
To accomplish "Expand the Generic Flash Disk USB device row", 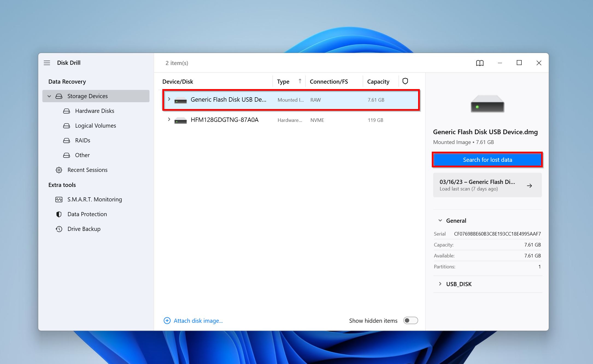I will pyautogui.click(x=169, y=99).
